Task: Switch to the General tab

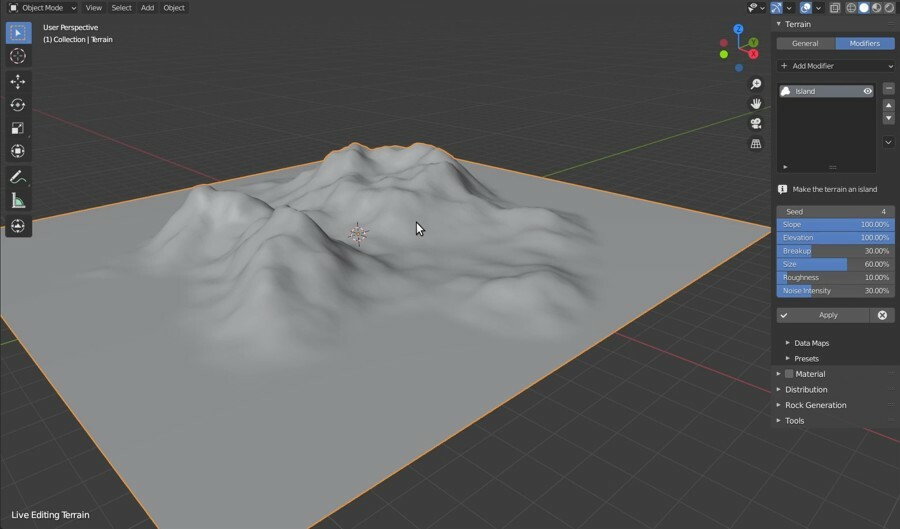Action: tap(805, 44)
